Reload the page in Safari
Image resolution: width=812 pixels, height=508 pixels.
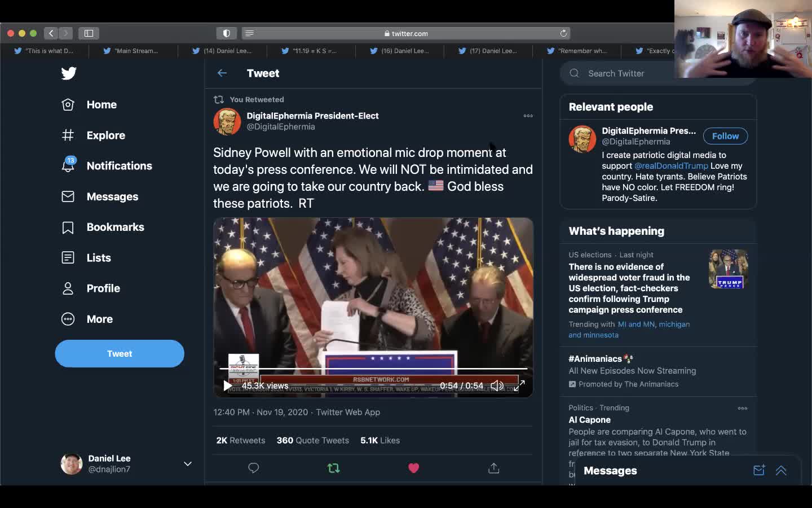pos(563,33)
